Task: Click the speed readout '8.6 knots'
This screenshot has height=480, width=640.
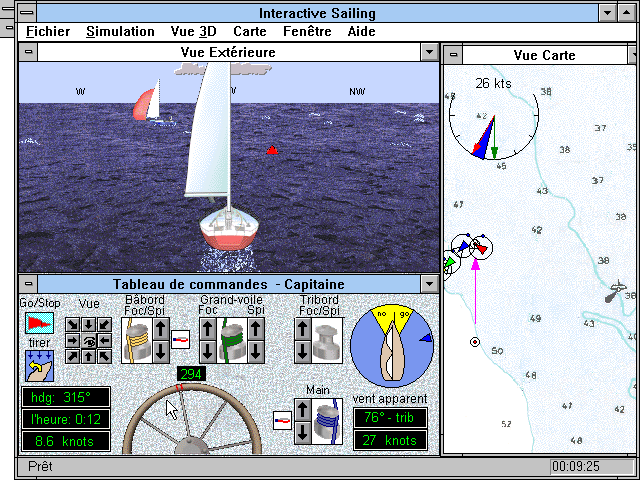Action: point(66,441)
